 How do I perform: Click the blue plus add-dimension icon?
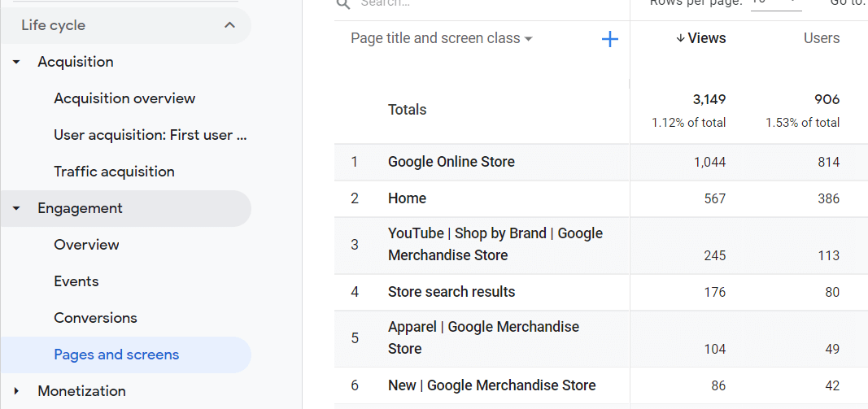coord(609,39)
